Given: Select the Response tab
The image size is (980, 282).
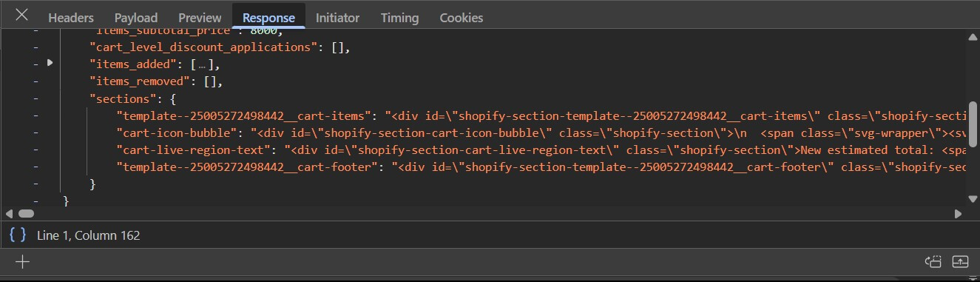Looking at the screenshot, I should pyautogui.click(x=268, y=18).
